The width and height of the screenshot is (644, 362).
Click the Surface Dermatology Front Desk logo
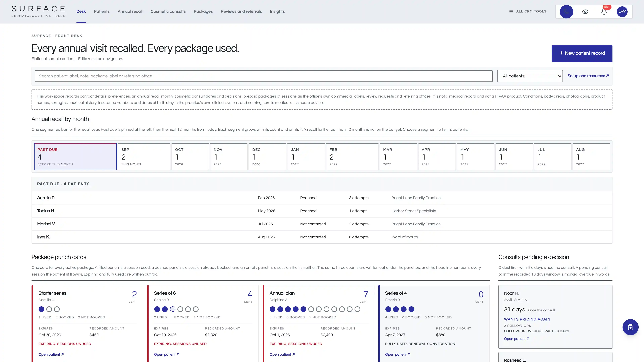(38, 12)
